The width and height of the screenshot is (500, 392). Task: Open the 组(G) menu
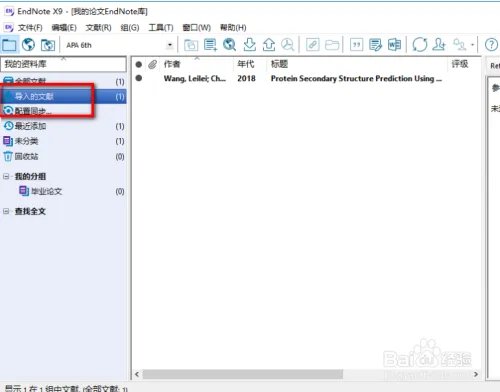(x=130, y=27)
